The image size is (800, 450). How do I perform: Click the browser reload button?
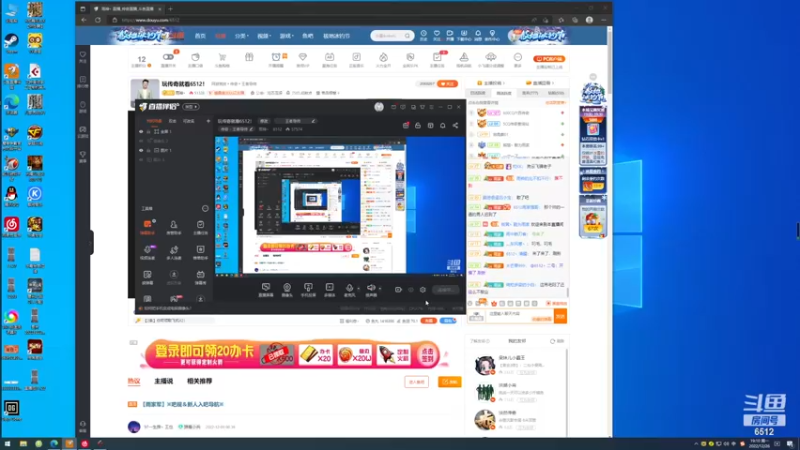click(98, 20)
